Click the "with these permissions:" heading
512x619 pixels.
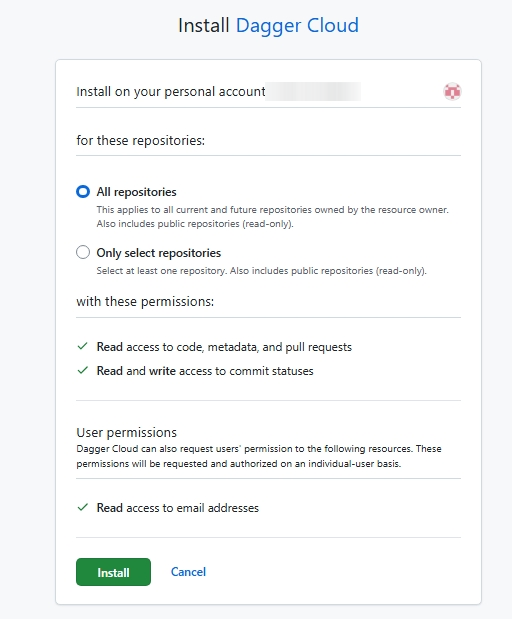click(145, 302)
